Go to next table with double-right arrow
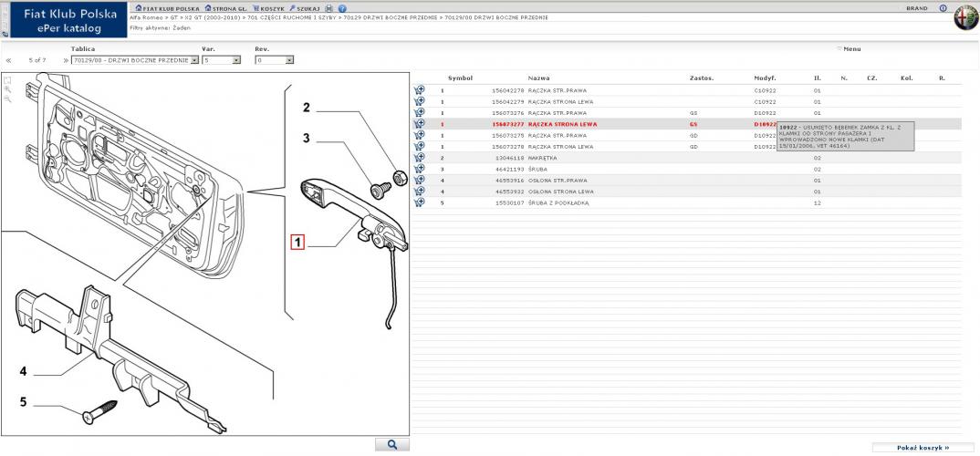The height and width of the screenshot is (456, 980). coord(66,60)
